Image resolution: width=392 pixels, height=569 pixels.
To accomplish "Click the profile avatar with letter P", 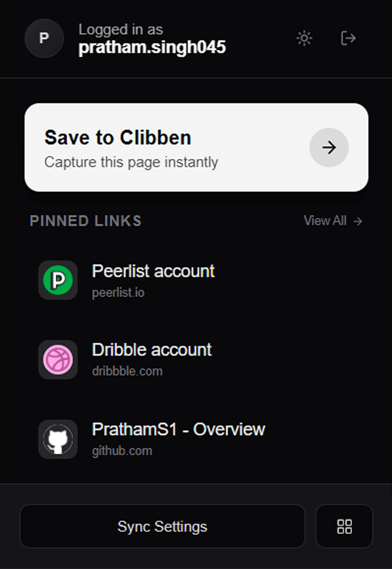I will [44, 38].
